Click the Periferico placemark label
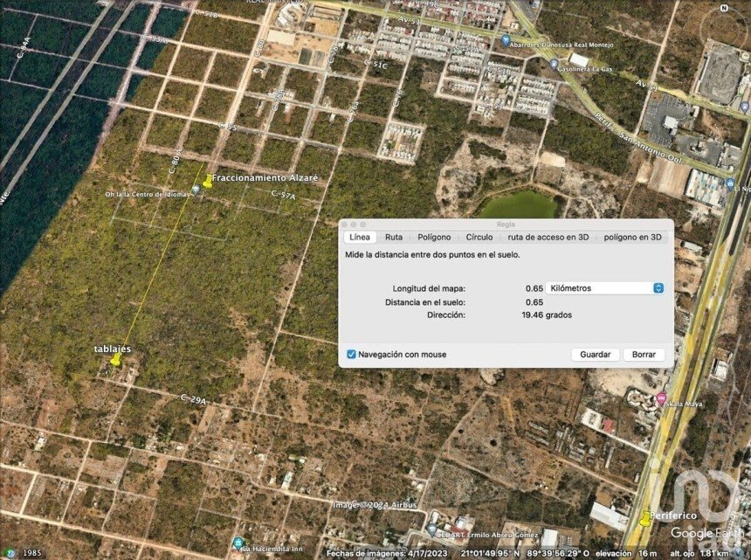 [x=673, y=515]
